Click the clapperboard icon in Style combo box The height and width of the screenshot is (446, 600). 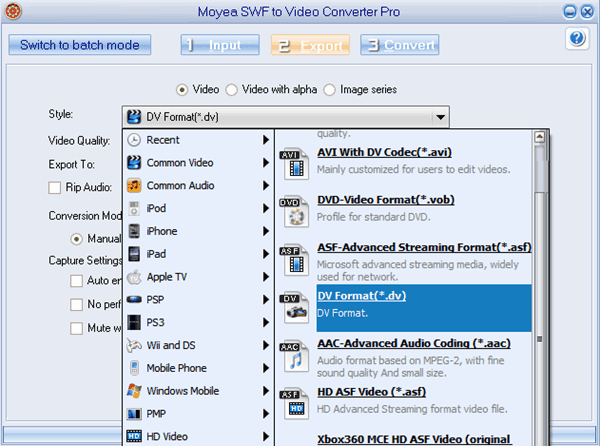[134, 117]
